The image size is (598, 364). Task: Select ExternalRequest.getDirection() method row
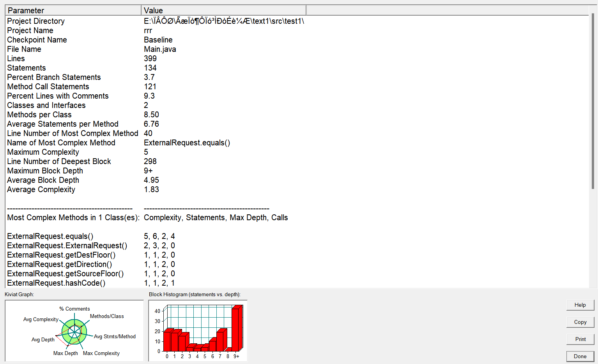297,264
